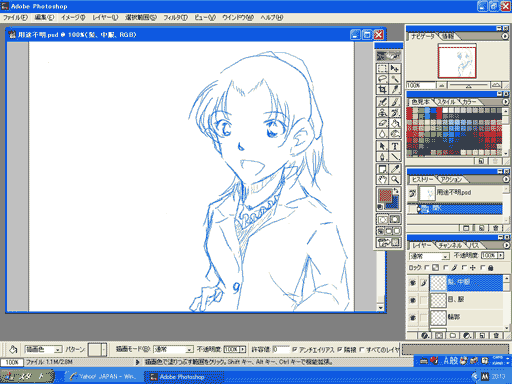Open the パターン pattern picker arrow
Screen dimensions: 512x384
(x=104, y=350)
